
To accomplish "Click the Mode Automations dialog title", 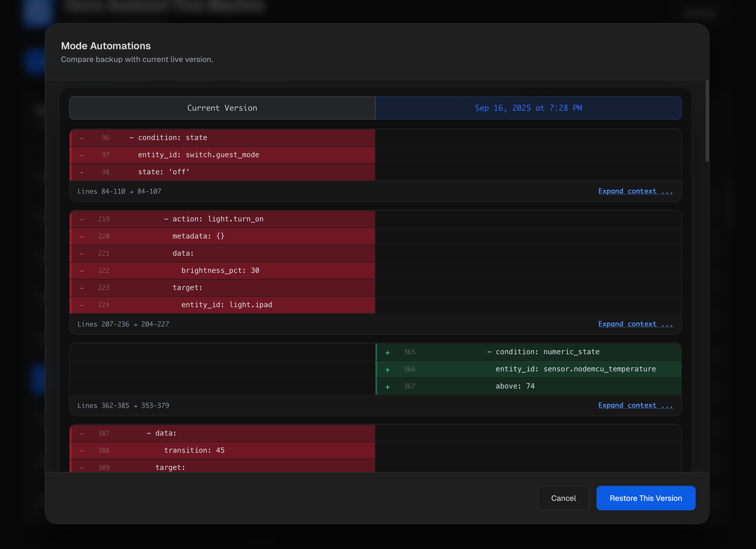I will pyautogui.click(x=106, y=46).
